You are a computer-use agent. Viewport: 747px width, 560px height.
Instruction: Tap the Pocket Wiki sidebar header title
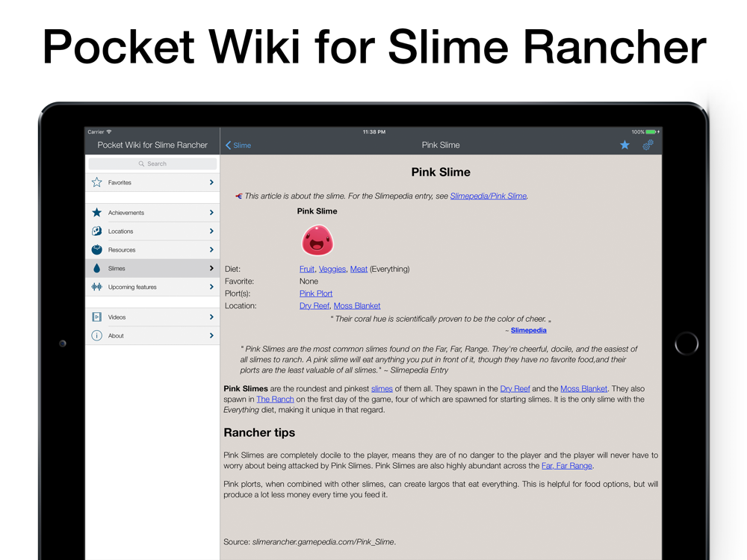(152, 145)
